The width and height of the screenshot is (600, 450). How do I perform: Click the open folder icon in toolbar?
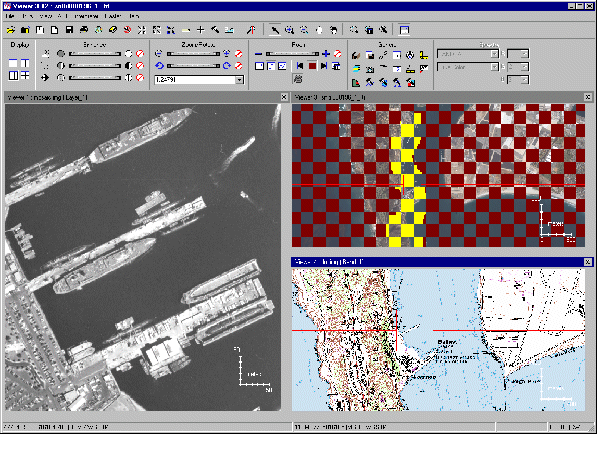[x=10, y=31]
